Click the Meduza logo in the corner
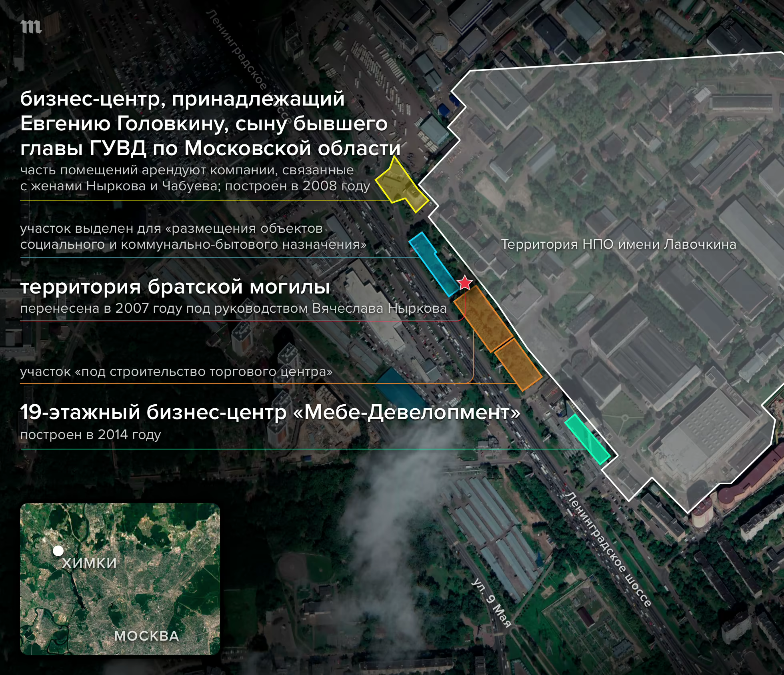The height and width of the screenshot is (675, 784). (x=31, y=27)
